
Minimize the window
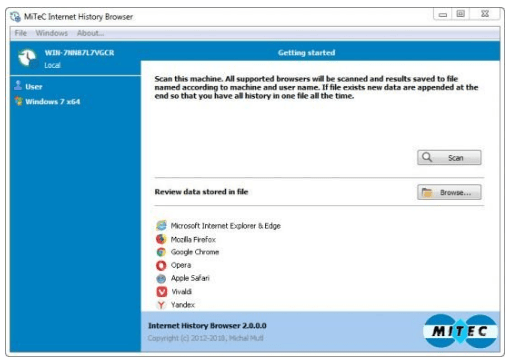pyautogui.click(x=443, y=14)
